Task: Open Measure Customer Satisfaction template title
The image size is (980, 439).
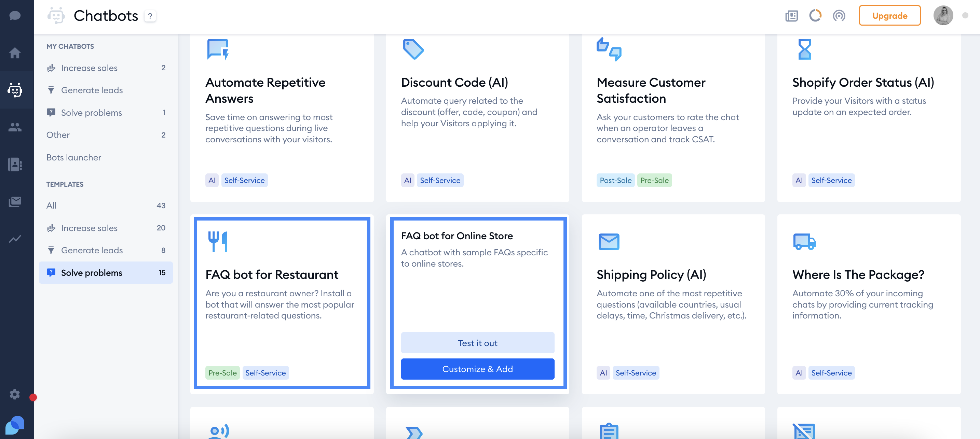Action: [651, 90]
